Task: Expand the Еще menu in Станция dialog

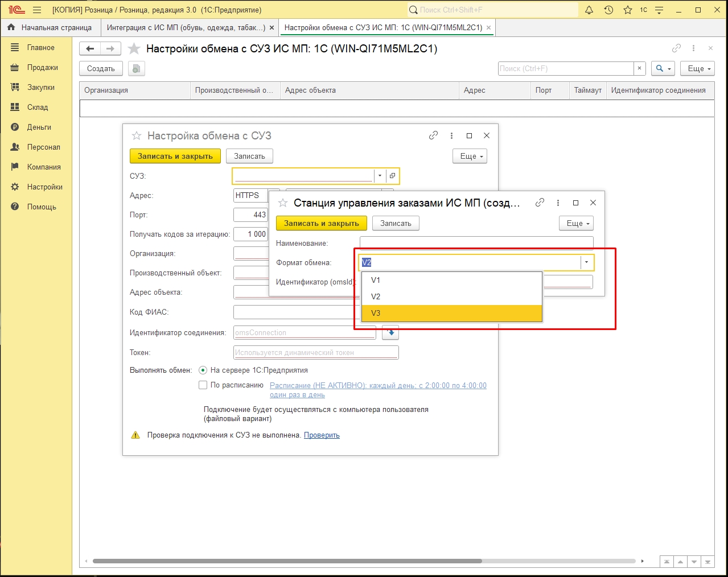Action: point(576,224)
